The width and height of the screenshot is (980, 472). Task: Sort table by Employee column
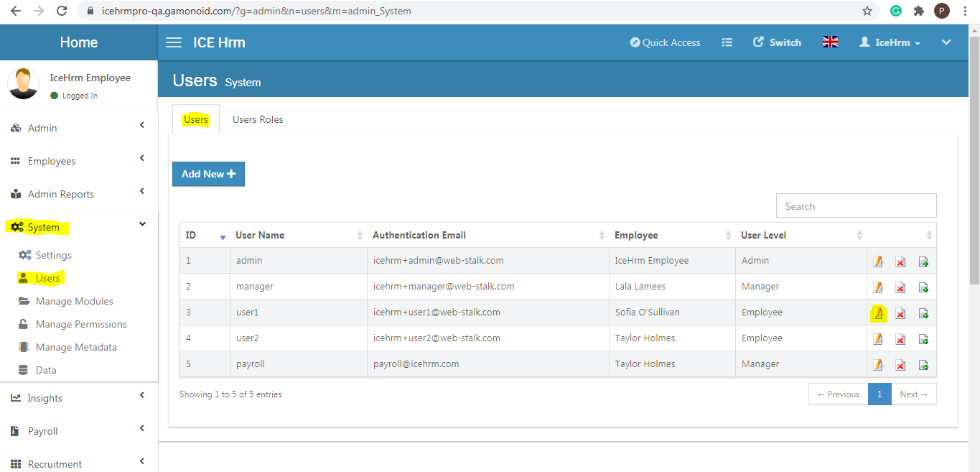[673, 235]
